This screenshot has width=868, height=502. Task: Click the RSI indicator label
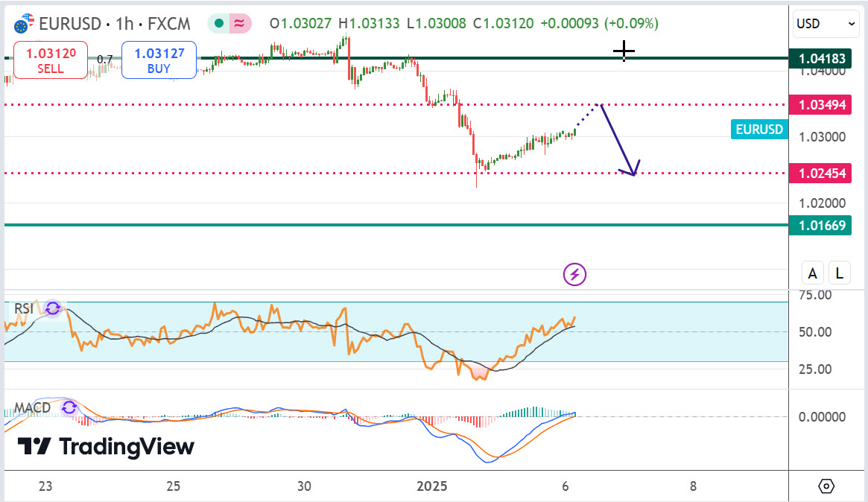[x=23, y=308]
